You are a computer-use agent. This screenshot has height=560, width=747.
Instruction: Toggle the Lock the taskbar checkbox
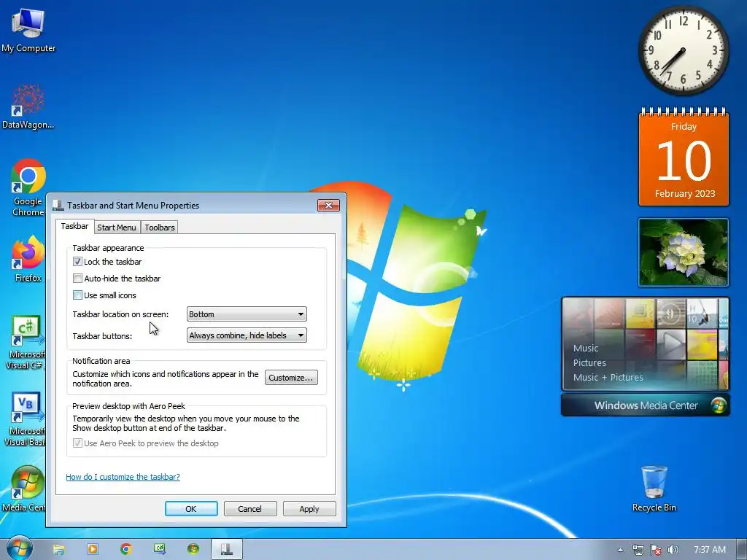(77, 262)
